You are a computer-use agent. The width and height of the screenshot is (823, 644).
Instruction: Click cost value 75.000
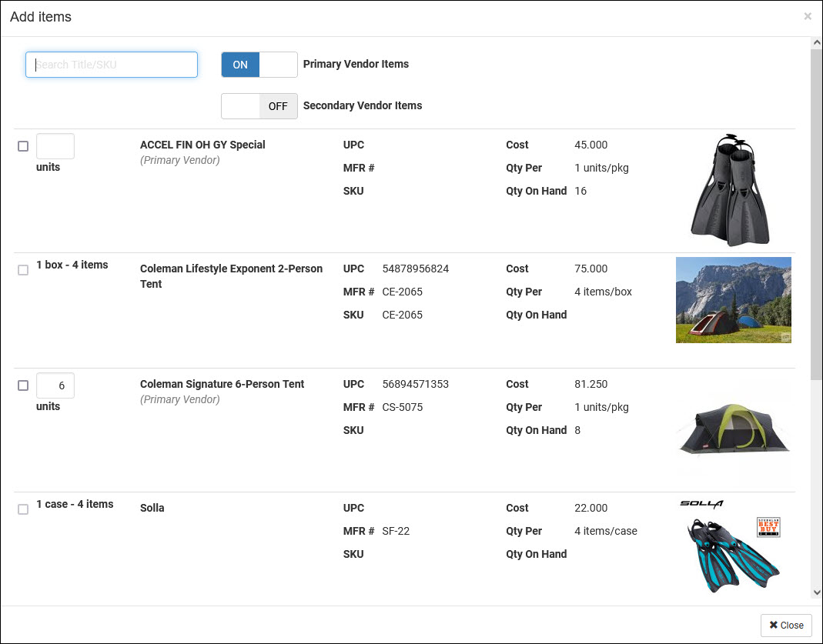tap(591, 269)
